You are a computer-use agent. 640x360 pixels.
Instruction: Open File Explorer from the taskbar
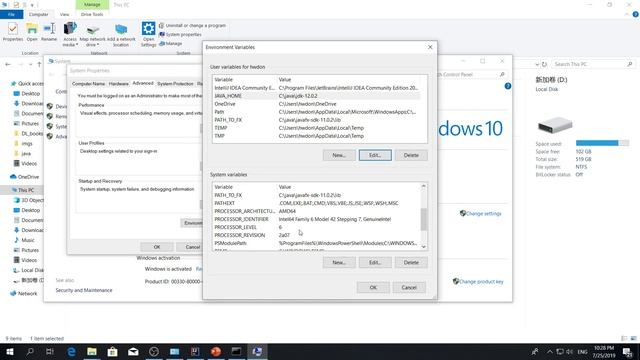[x=92, y=351]
